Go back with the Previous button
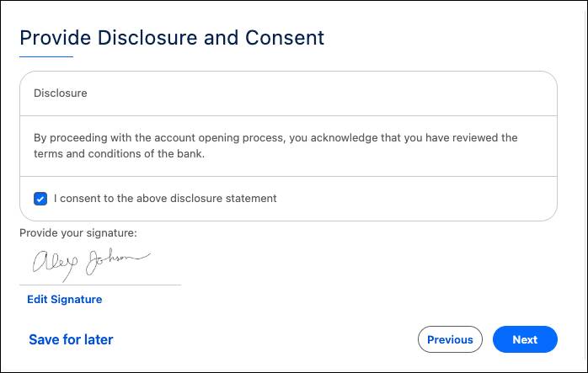This screenshot has width=588, height=373. [450, 339]
